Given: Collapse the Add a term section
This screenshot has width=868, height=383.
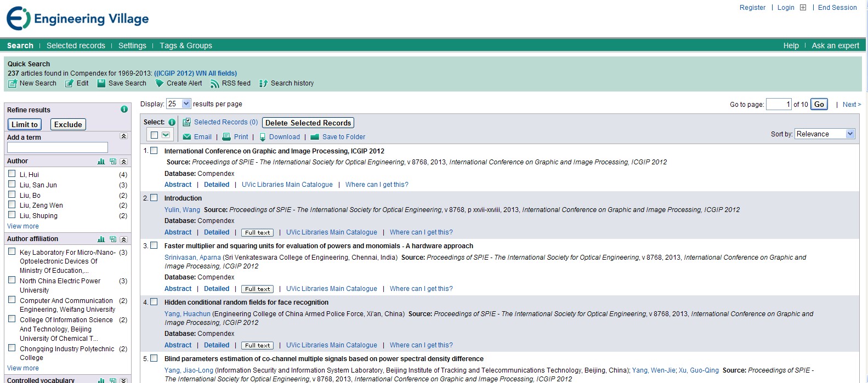Looking at the screenshot, I should point(124,136).
